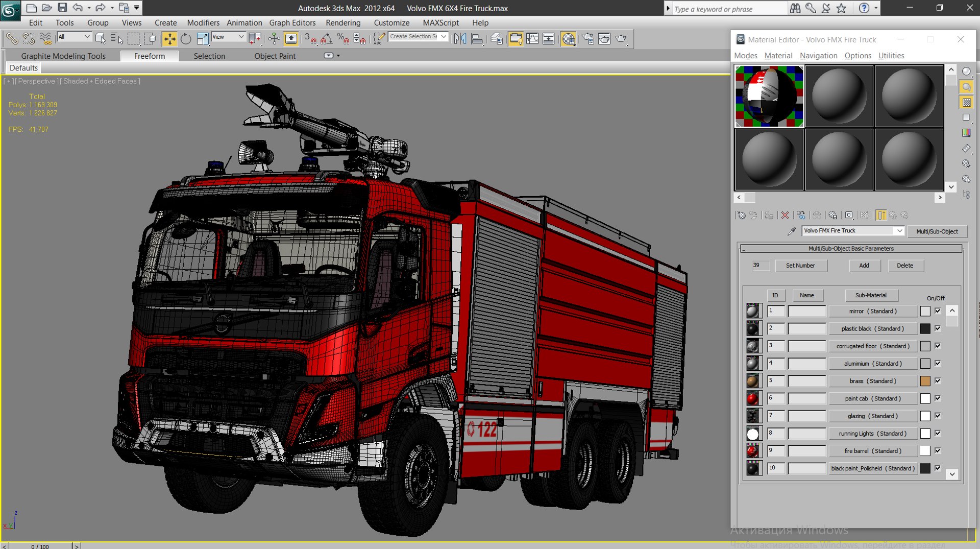Open the ribbon minimize options dropdown
The height and width of the screenshot is (549, 980).
[x=338, y=56]
